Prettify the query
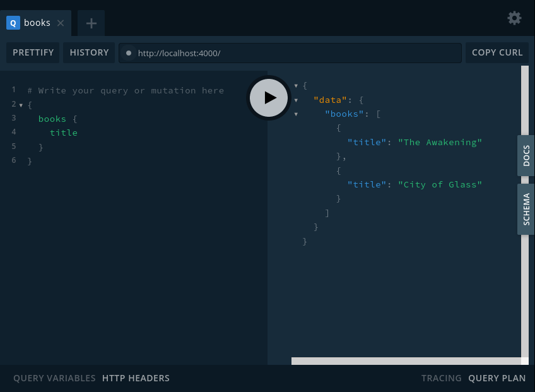Viewport: 535px width, 392px height. [x=33, y=52]
